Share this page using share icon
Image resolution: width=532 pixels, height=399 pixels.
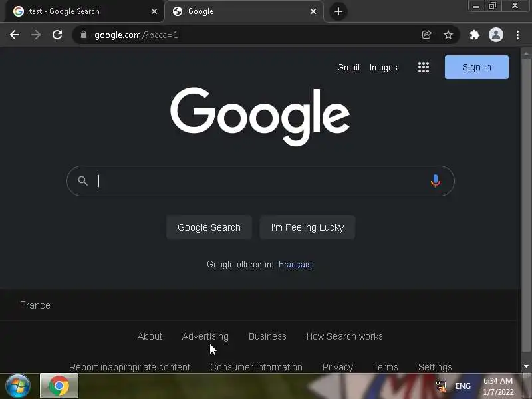click(x=426, y=35)
